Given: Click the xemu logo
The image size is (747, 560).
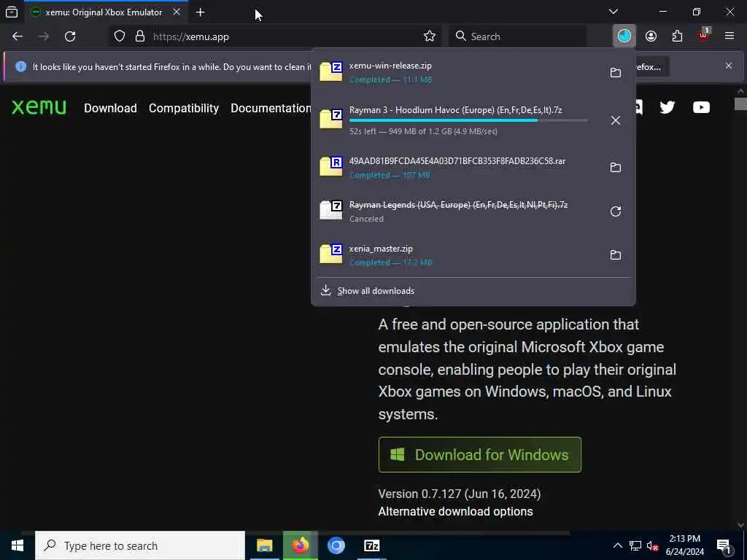Looking at the screenshot, I should point(39,108).
